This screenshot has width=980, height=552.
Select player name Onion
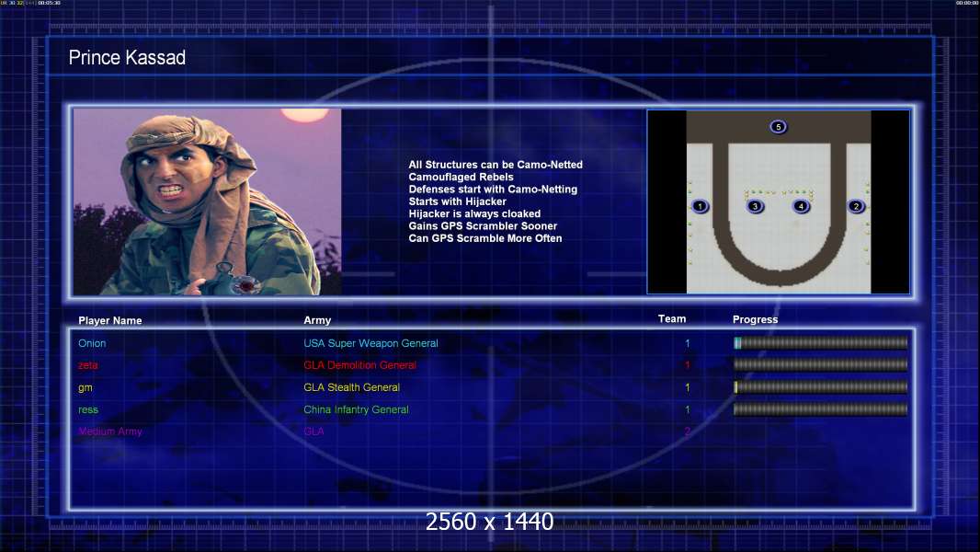point(92,343)
